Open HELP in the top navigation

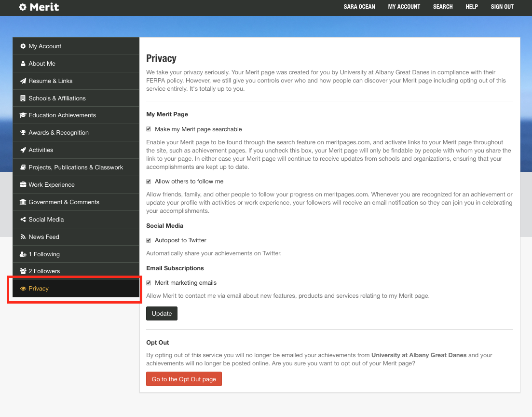[472, 7]
